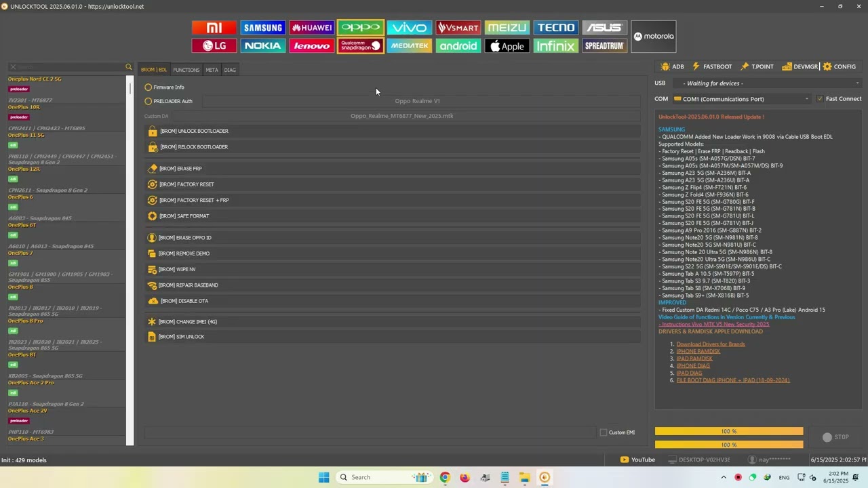Image resolution: width=868 pixels, height=488 pixels.
Task: Switch to the FUNCTIONS tab
Action: 186,70
